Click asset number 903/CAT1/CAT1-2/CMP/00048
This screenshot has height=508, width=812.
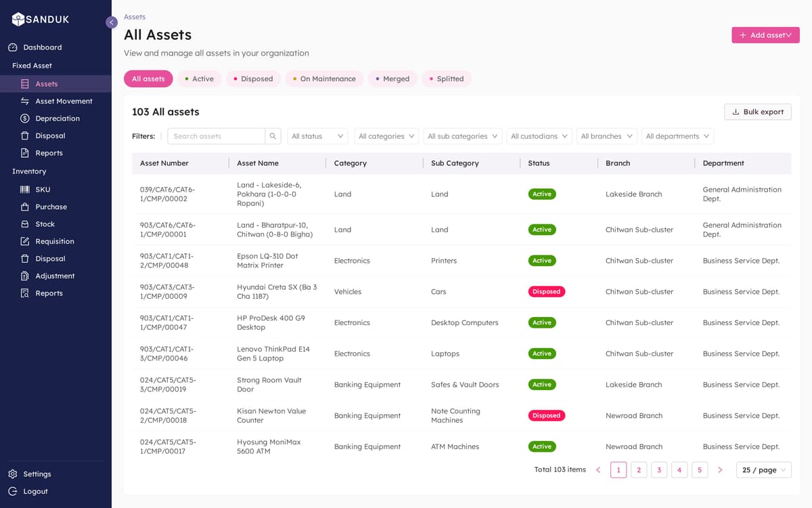click(167, 261)
